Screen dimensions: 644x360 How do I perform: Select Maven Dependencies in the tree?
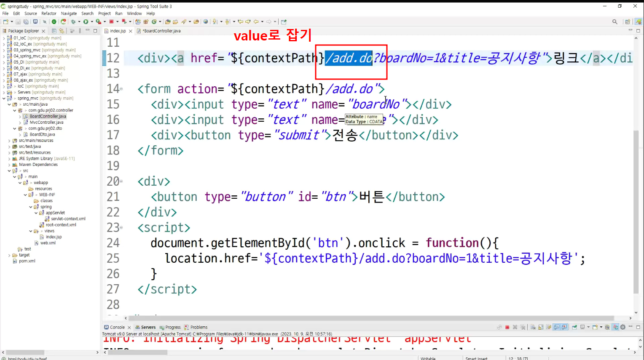[x=38, y=165]
